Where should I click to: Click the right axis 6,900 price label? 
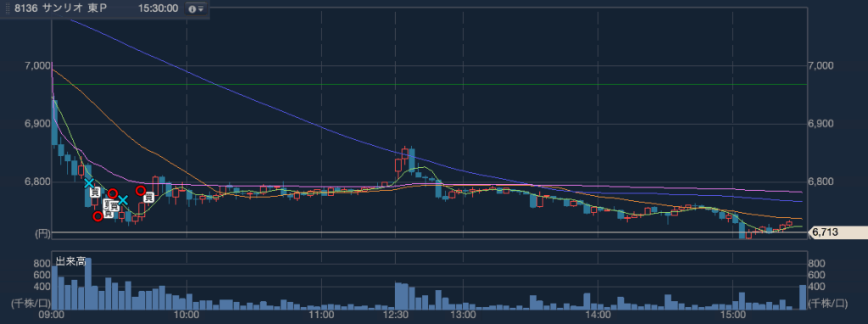pos(821,124)
